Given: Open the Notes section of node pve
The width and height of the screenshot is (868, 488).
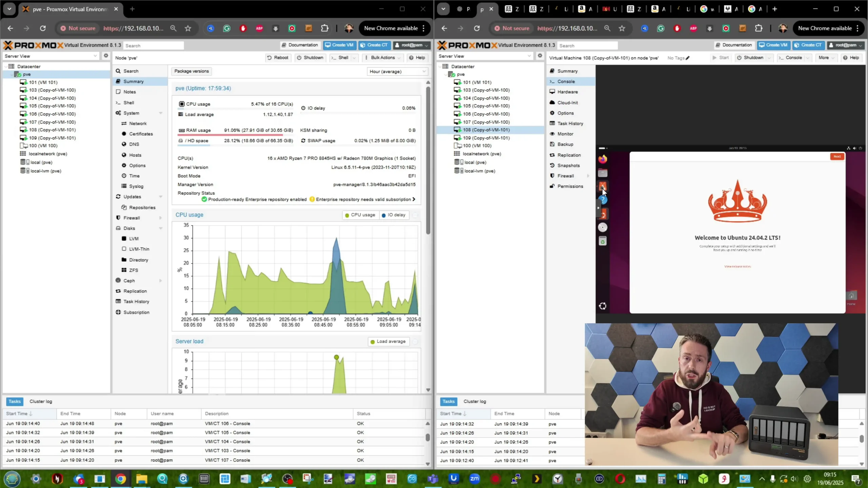Looking at the screenshot, I should [x=140, y=92].
